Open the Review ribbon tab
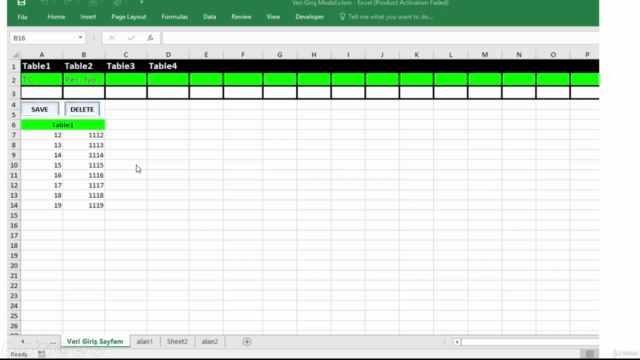 pos(241,17)
